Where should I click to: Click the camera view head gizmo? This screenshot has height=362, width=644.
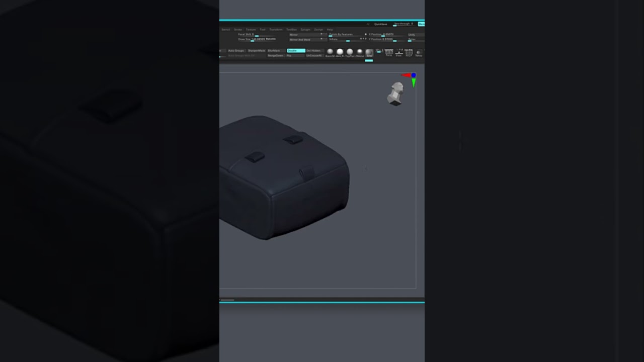click(x=396, y=94)
